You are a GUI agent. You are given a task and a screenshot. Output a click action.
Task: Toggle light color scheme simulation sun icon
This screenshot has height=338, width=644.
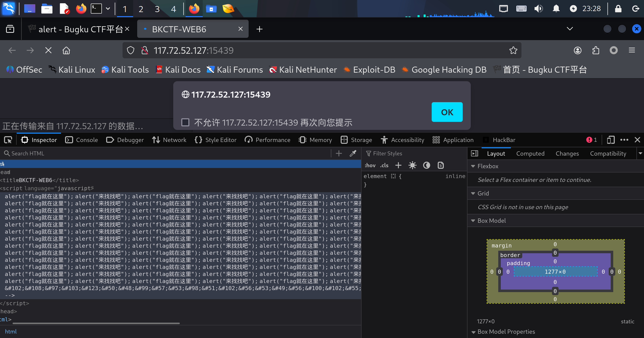click(x=413, y=165)
